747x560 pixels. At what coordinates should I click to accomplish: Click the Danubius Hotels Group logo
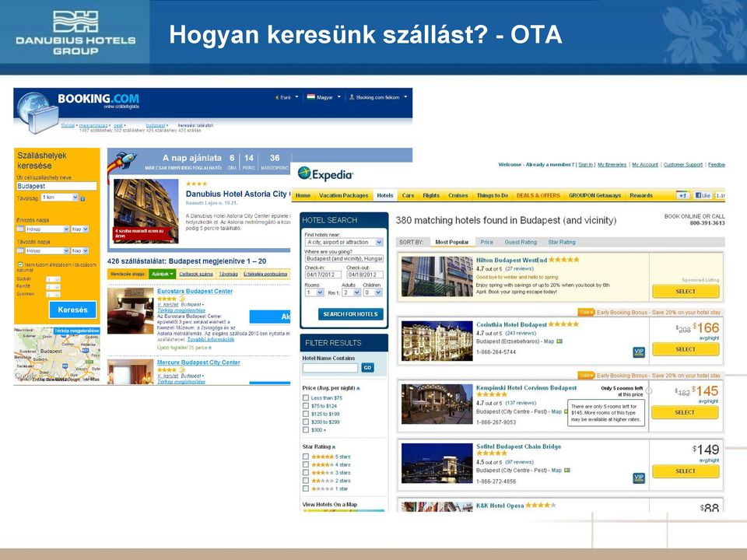tap(75, 33)
